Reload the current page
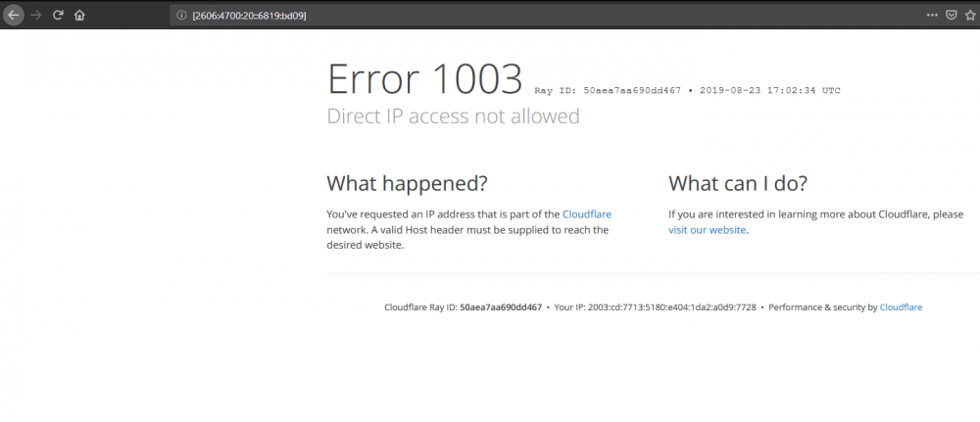Viewport: 980px width, 422px height. [58, 16]
